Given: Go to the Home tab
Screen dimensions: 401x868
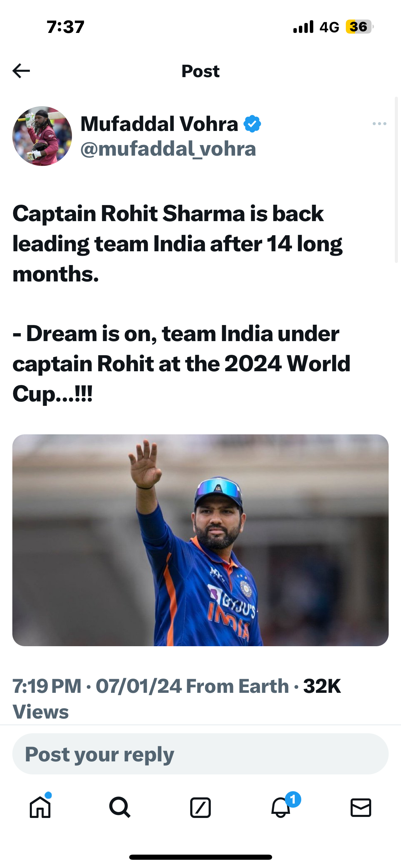Looking at the screenshot, I should click(x=40, y=807).
